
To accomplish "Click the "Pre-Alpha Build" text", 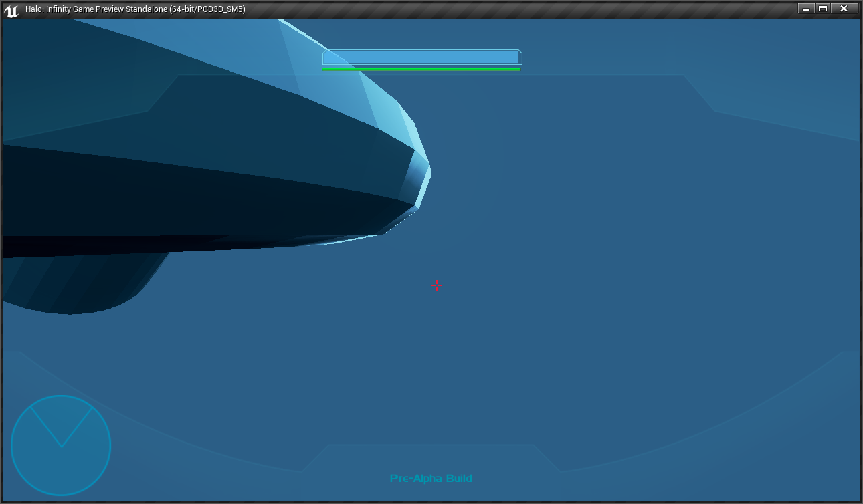I will pyautogui.click(x=431, y=478).
